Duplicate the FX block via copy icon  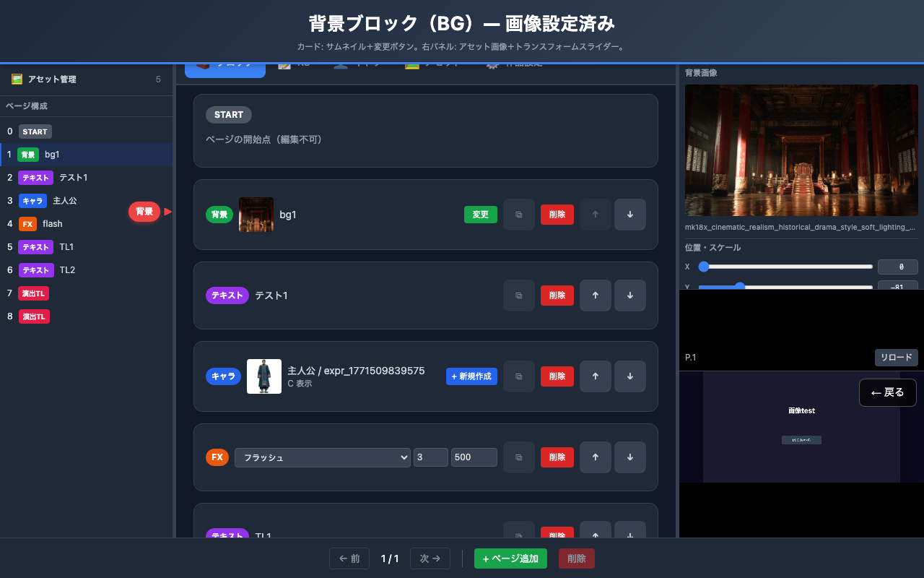(519, 457)
